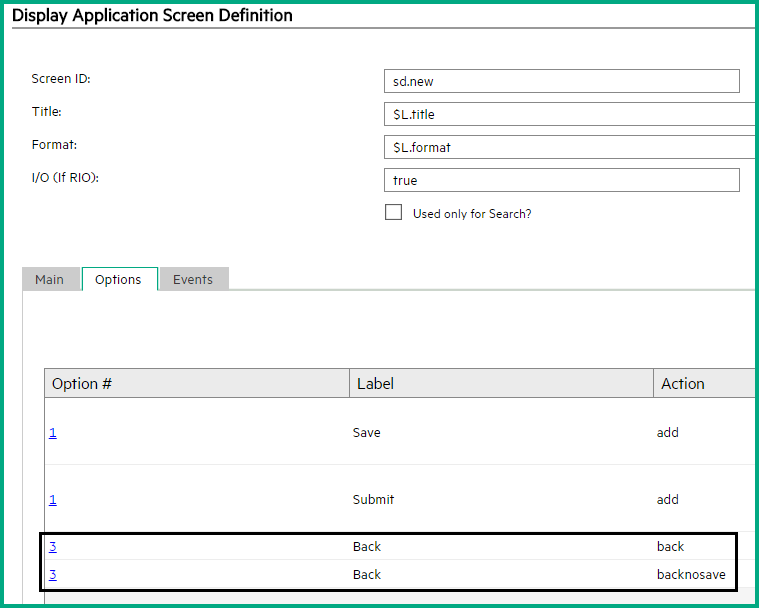Screen dimensions: 759x608
Task: Switch to the Main tab
Action: [x=50, y=280]
